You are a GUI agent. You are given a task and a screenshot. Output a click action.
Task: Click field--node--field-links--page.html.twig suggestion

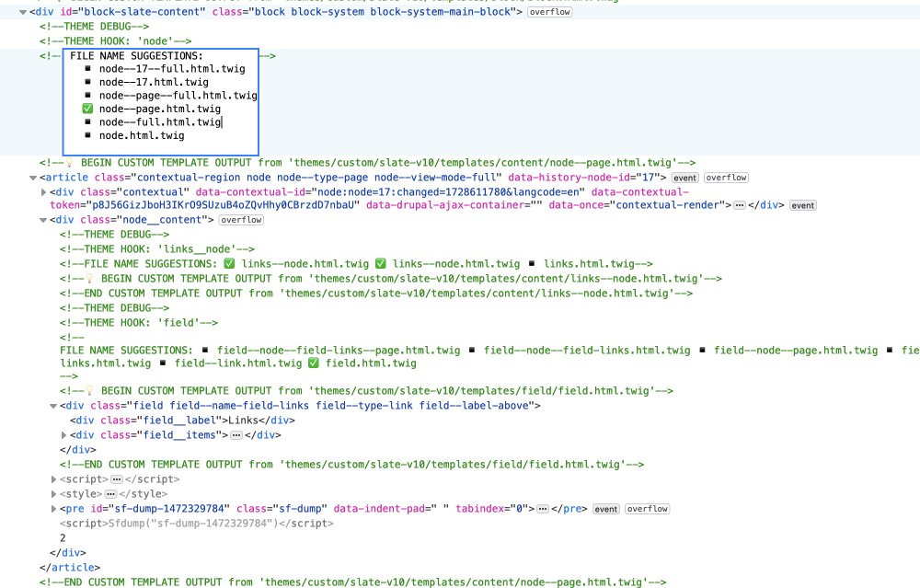339,351
